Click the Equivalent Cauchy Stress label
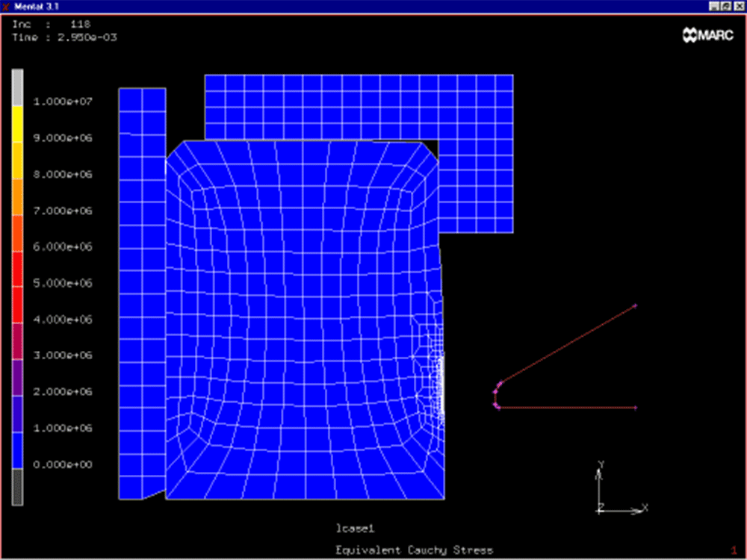This screenshot has height=560, width=747. click(414, 550)
